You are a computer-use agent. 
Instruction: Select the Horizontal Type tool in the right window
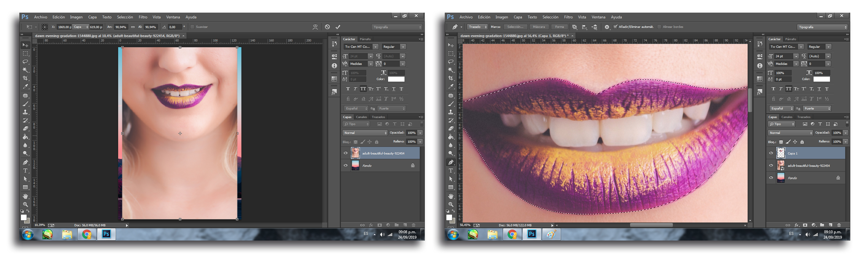pos(451,171)
